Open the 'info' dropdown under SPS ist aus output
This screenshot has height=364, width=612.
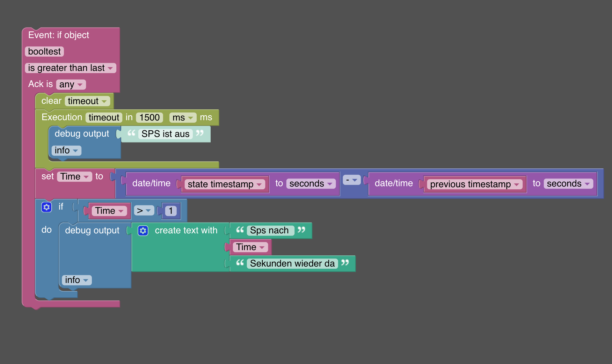point(66,151)
